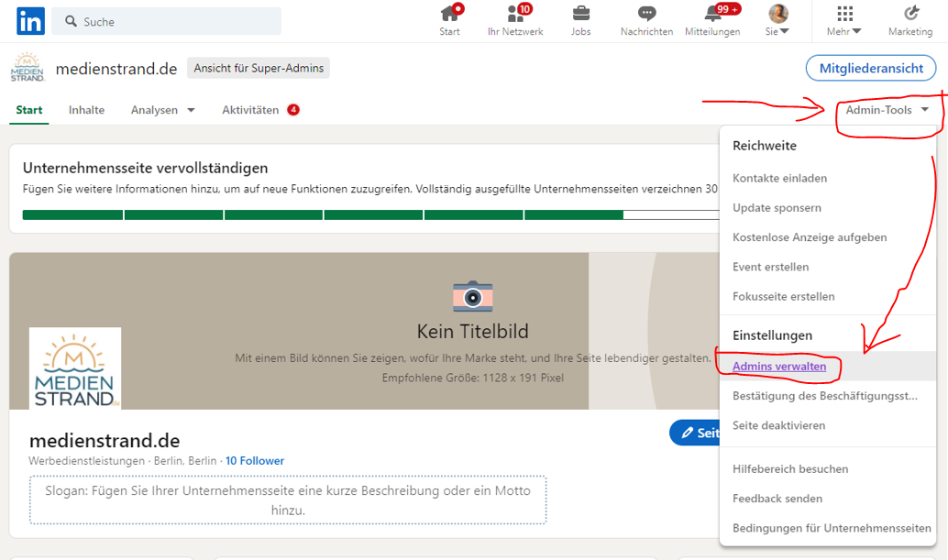Expand the Mehr apps grid menu
Viewport: 948px width, 560px height.
pos(844,20)
